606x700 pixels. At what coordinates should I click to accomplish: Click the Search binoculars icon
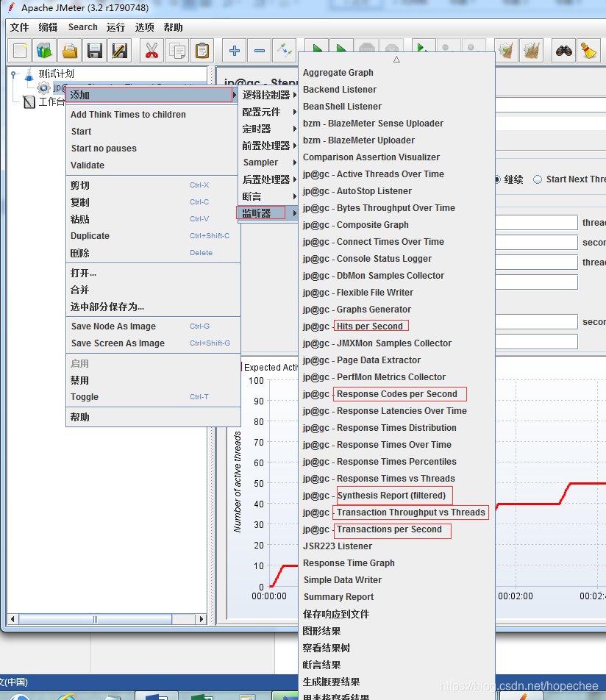click(x=564, y=51)
